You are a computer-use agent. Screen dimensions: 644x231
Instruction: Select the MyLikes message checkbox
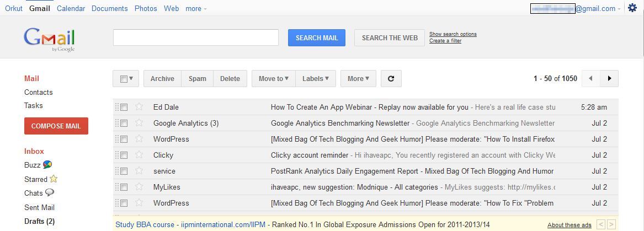124,187
